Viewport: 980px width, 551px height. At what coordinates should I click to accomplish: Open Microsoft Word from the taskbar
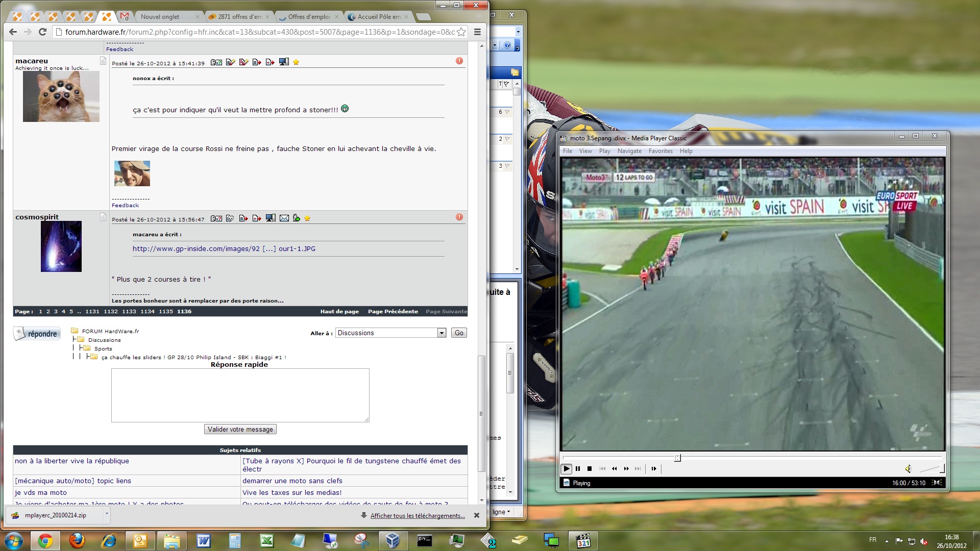click(x=204, y=540)
